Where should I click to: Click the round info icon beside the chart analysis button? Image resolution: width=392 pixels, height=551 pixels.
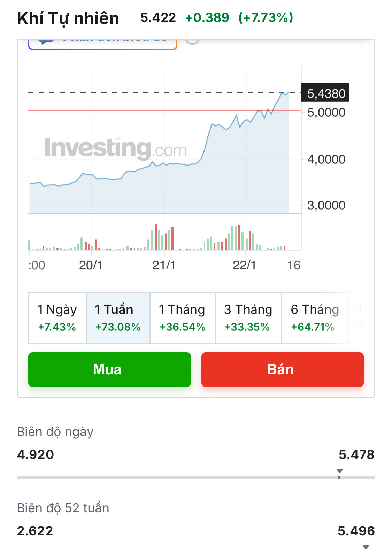coord(192,40)
